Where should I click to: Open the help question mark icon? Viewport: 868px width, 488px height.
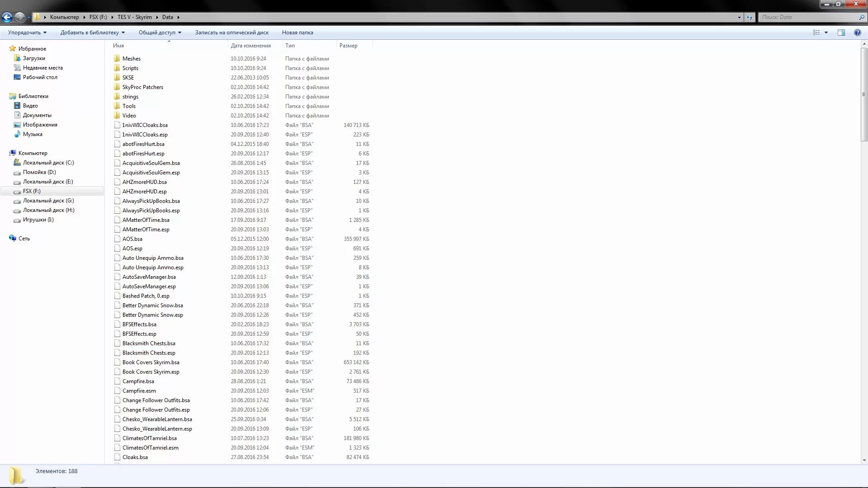point(857,33)
